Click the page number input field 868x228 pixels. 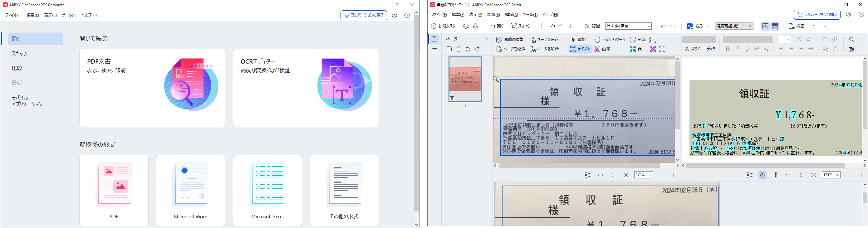(546, 26)
